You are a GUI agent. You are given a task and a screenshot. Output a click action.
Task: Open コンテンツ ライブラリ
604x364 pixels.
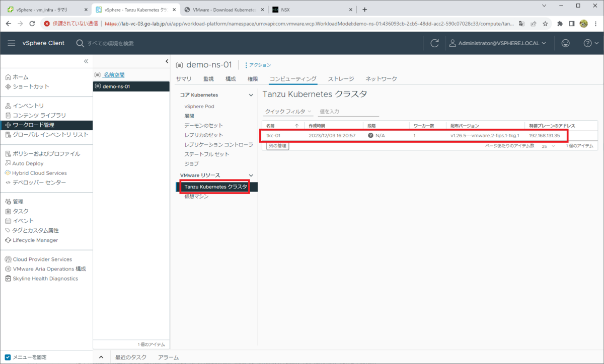coord(35,115)
